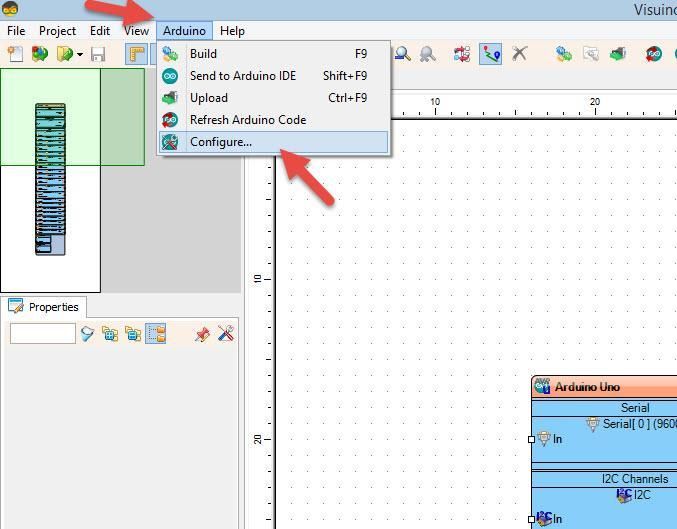Click the arrange components toolbar icon
Image resolution: width=677 pixels, height=529 pixels.
click(x=462, y=54)
